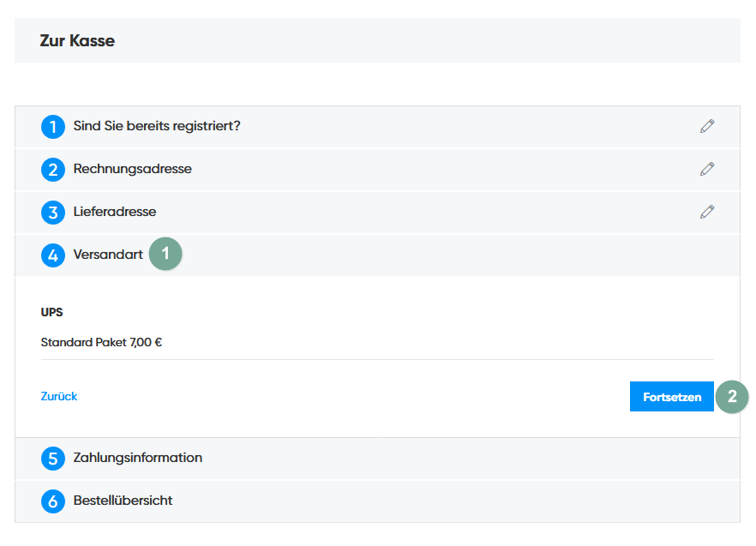Expand the Bestellübersicht section title
This screenshot has width=756, height=546.
tap(123, 501)
